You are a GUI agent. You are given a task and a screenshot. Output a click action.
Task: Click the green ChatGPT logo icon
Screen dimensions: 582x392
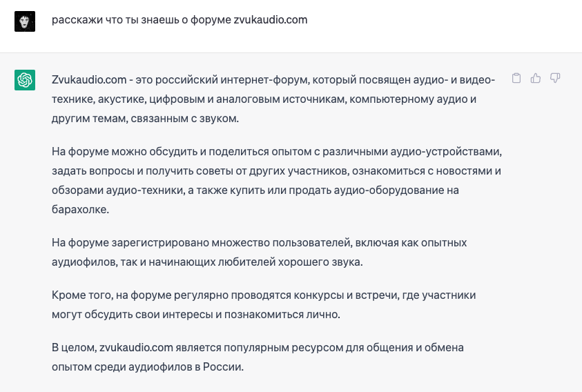tap(25, 80)
